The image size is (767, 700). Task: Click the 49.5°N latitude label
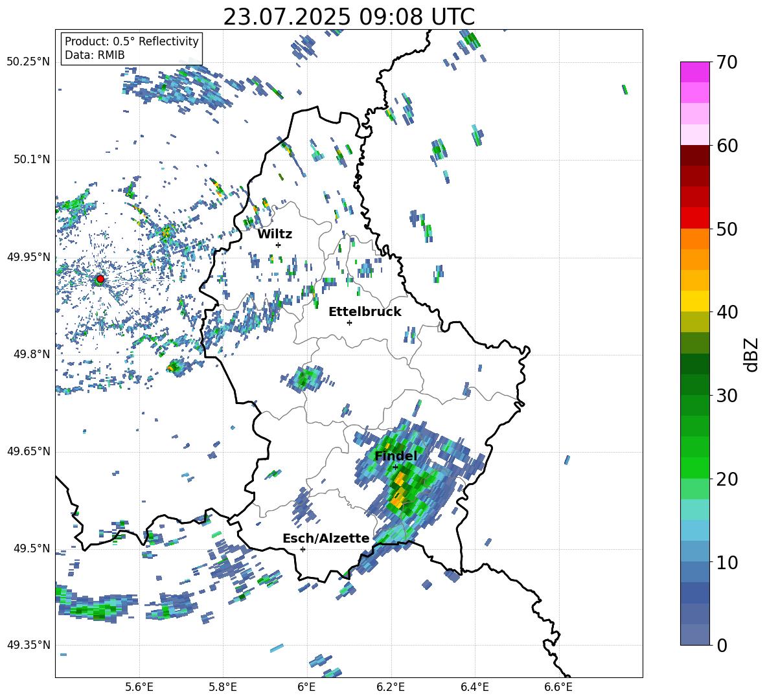(31, 548)
